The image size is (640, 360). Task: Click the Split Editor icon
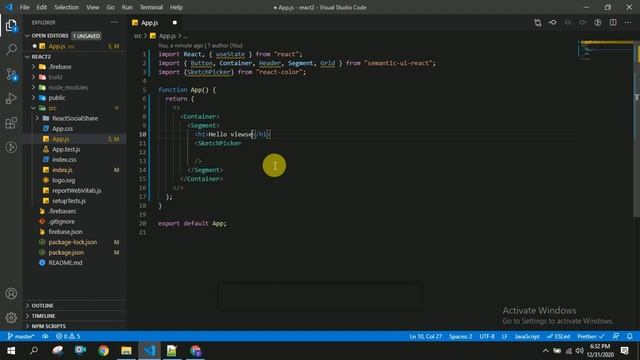coord(613,23)
